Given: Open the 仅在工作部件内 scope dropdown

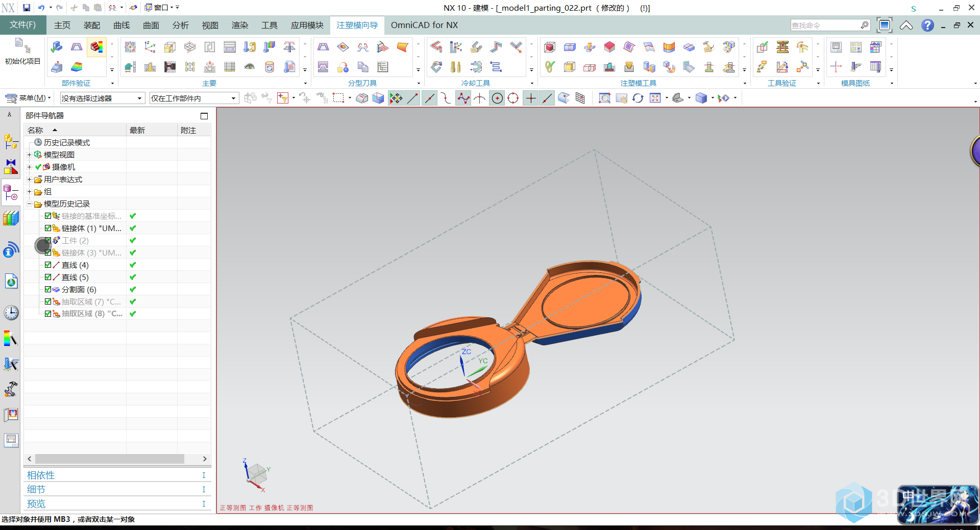Looking at the screenshot, I should [193, 98].
